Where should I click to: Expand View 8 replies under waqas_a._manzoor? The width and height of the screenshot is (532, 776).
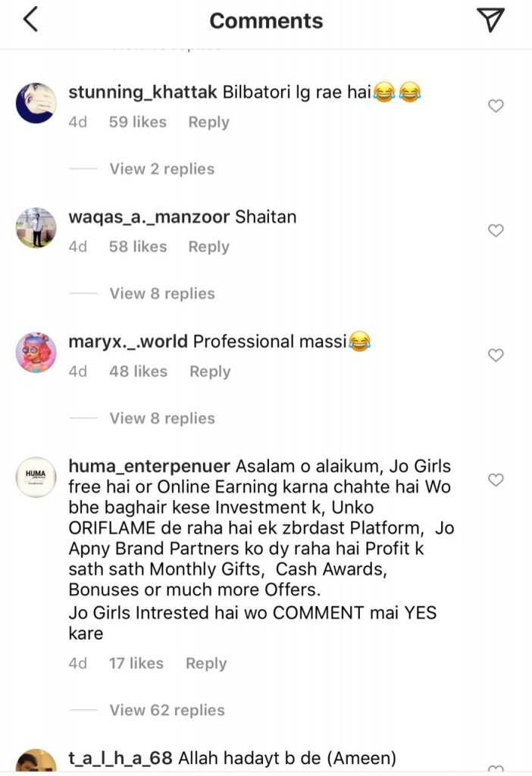pos(161,293)
